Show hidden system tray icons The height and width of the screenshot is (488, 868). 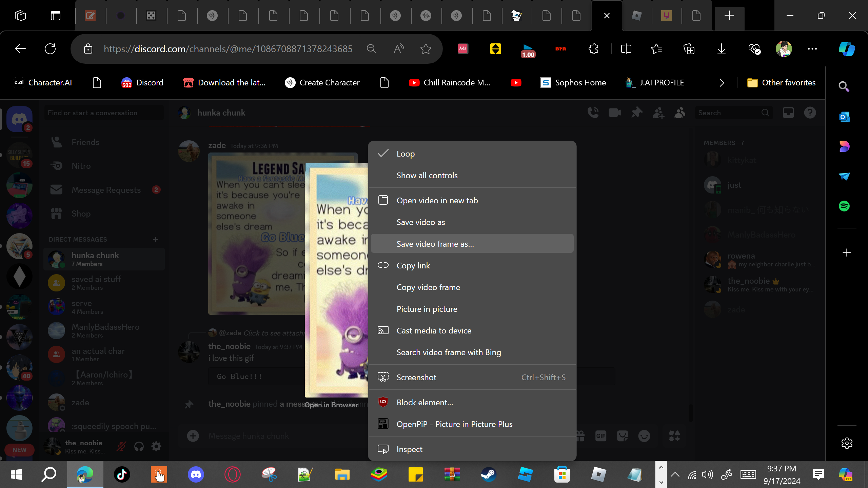pyautogui.click(x=675, y=474)
